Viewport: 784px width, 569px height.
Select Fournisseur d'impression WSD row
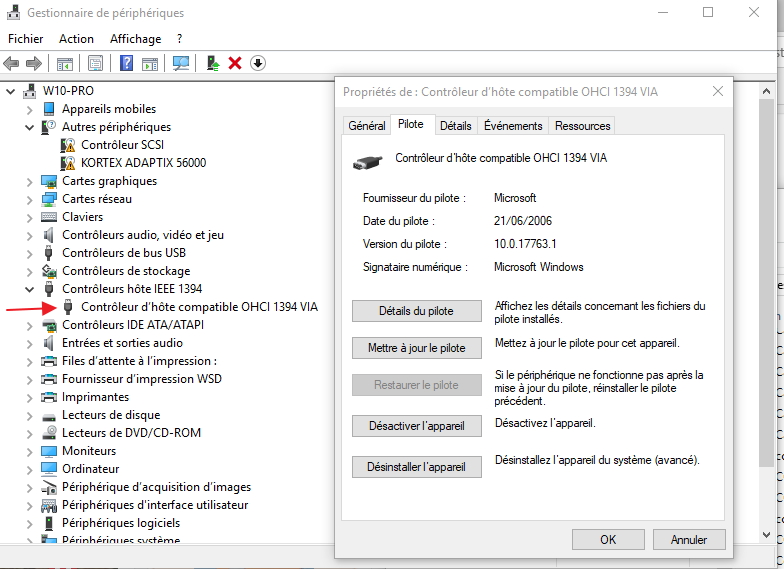point(142,379)
